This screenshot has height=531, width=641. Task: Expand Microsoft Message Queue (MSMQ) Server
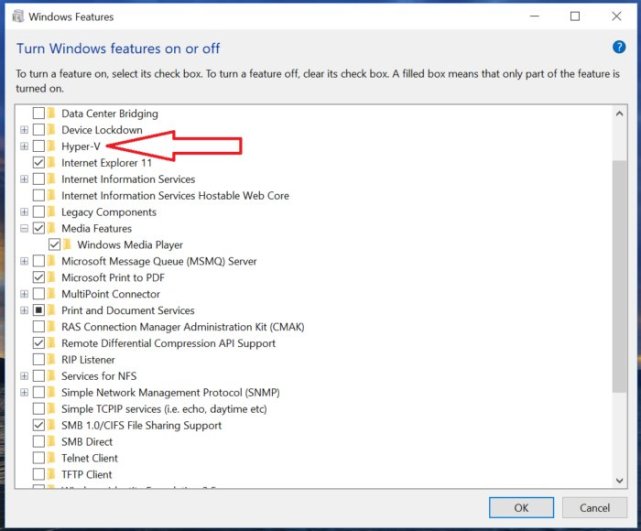tap(24, 261)
